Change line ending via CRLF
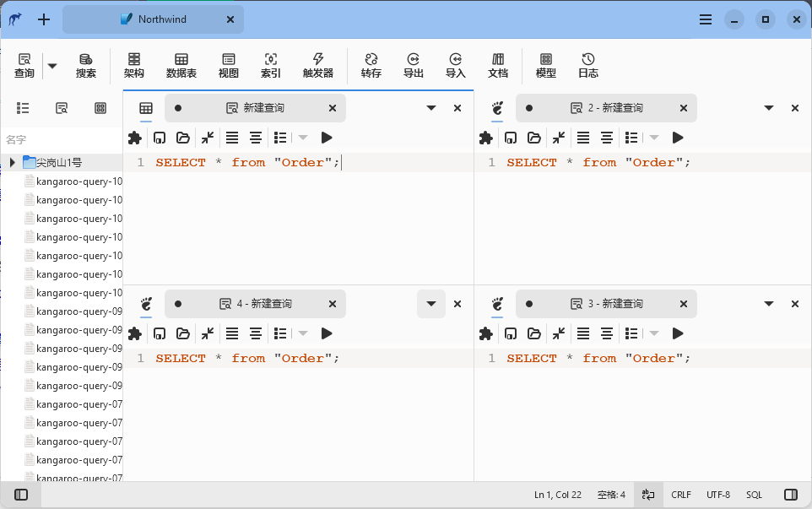 [x=681, y=495]
